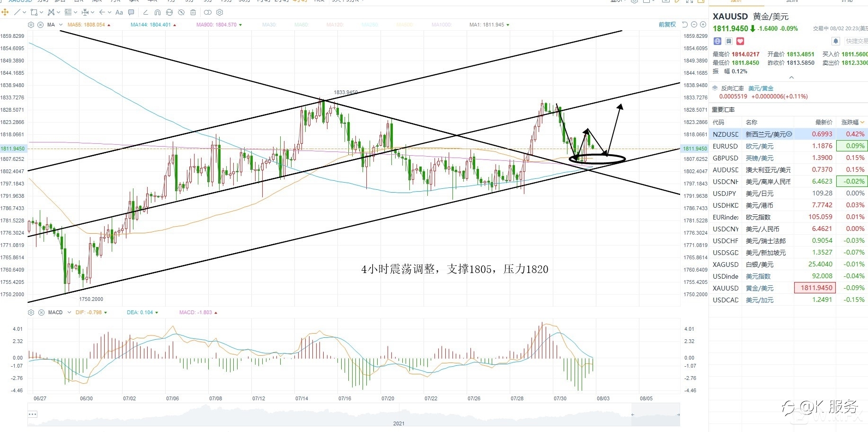Pick the Fibonacci lines drawing tool

point(68,12)
